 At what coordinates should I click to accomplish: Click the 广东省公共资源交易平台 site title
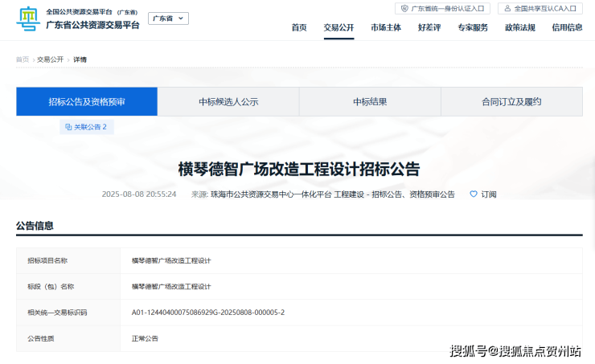[x=92, y=25]
